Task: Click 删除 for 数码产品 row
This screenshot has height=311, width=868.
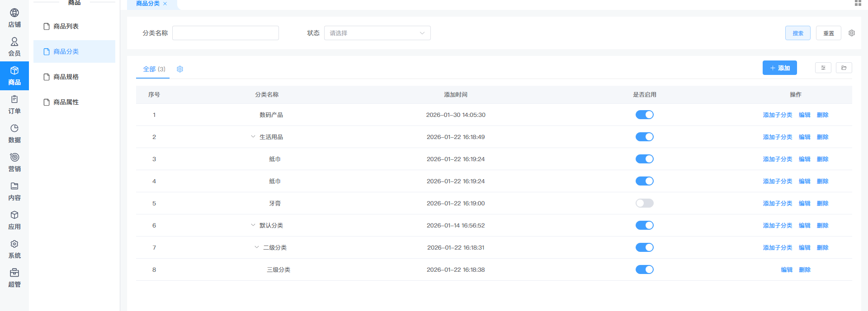Action: click(x=823, y=115)
